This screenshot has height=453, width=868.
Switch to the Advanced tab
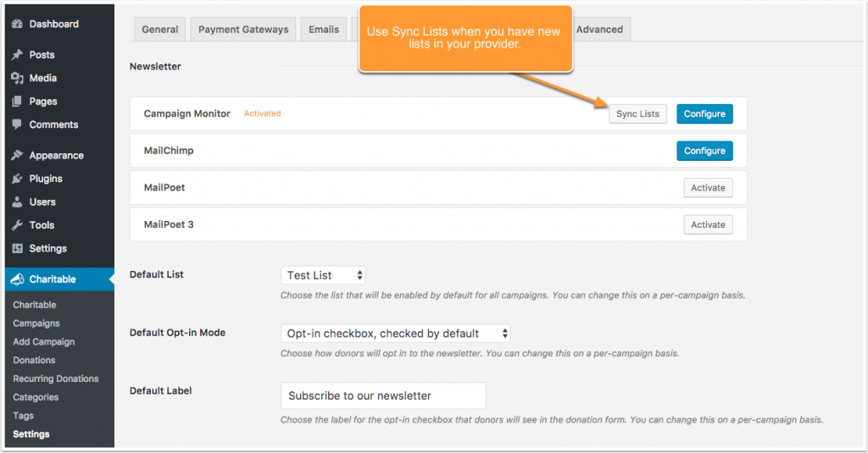[x=601, y=30]
